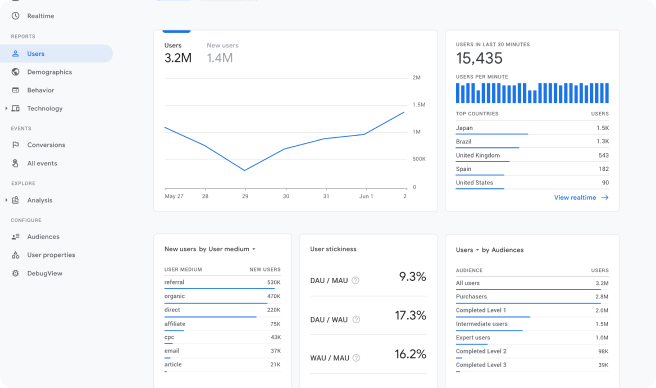Click the May 29 low point on chart

pos(245,170)
